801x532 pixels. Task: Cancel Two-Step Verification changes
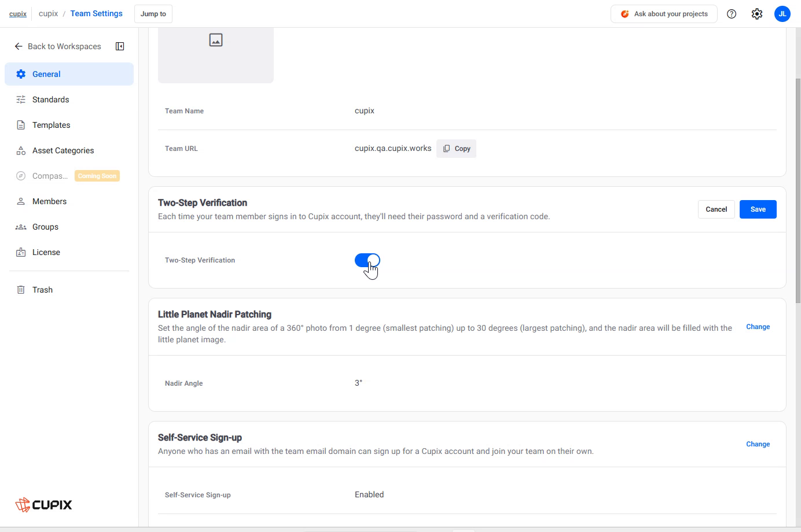[716, 209]
